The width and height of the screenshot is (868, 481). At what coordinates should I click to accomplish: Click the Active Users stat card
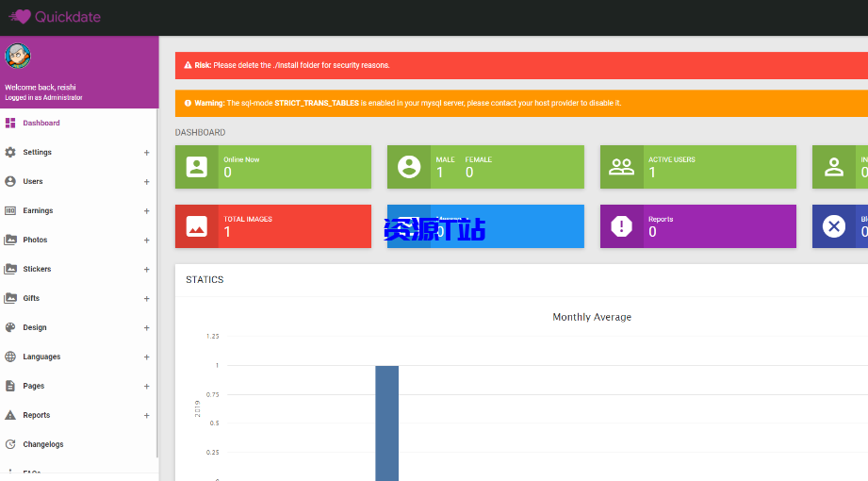tap(697, 167)
